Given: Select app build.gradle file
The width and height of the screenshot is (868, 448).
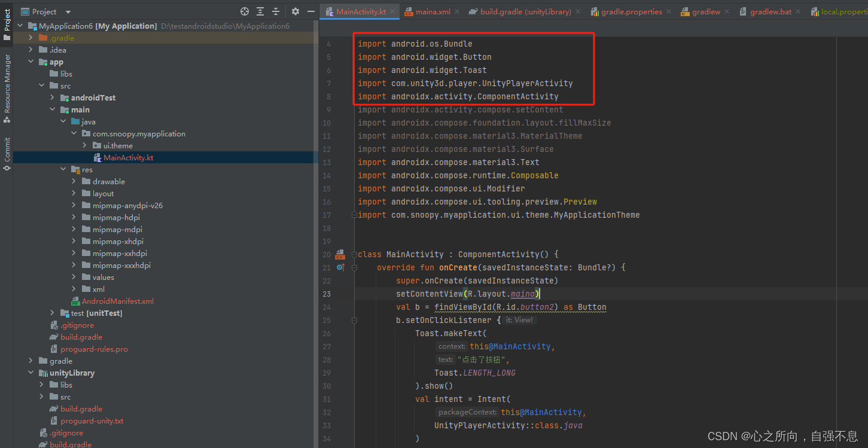Looking at the screenshot, I should click(81, 337).
